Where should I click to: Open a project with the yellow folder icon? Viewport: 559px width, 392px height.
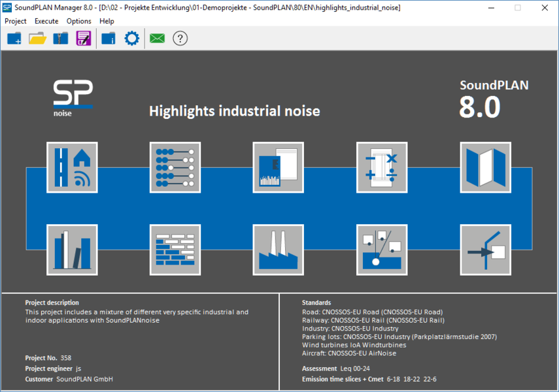click(37, 39)
